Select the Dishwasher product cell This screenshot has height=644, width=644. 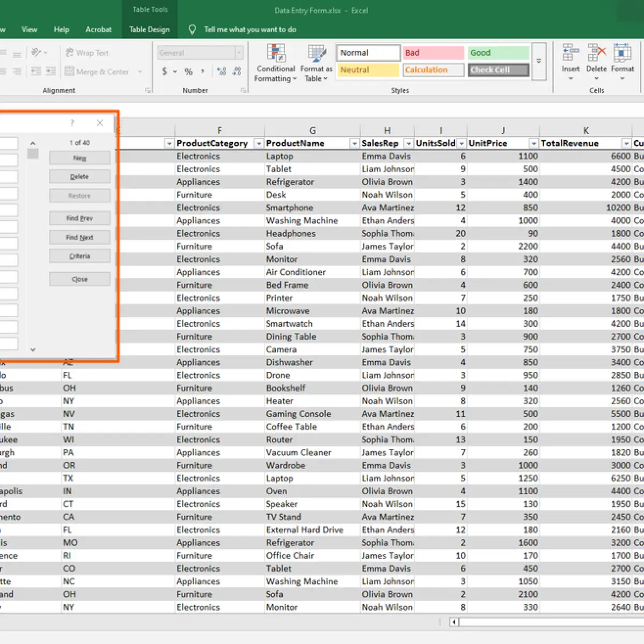point(312,362)
